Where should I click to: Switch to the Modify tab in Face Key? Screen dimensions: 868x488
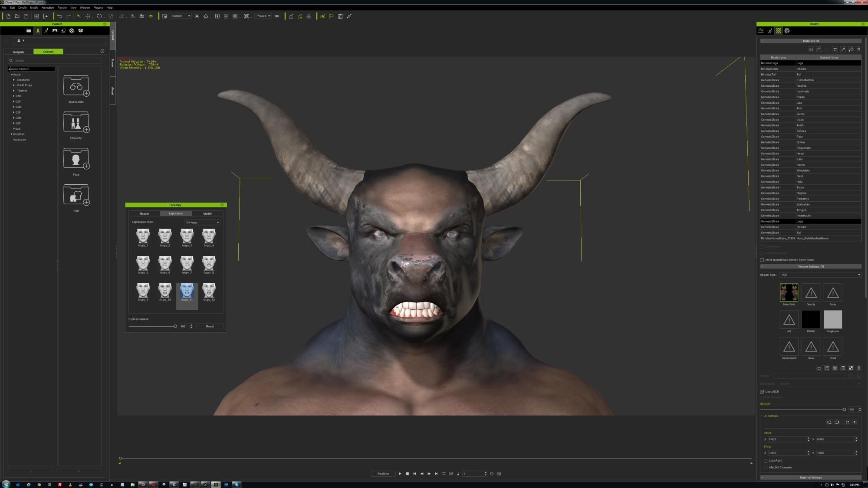(207, 213)
